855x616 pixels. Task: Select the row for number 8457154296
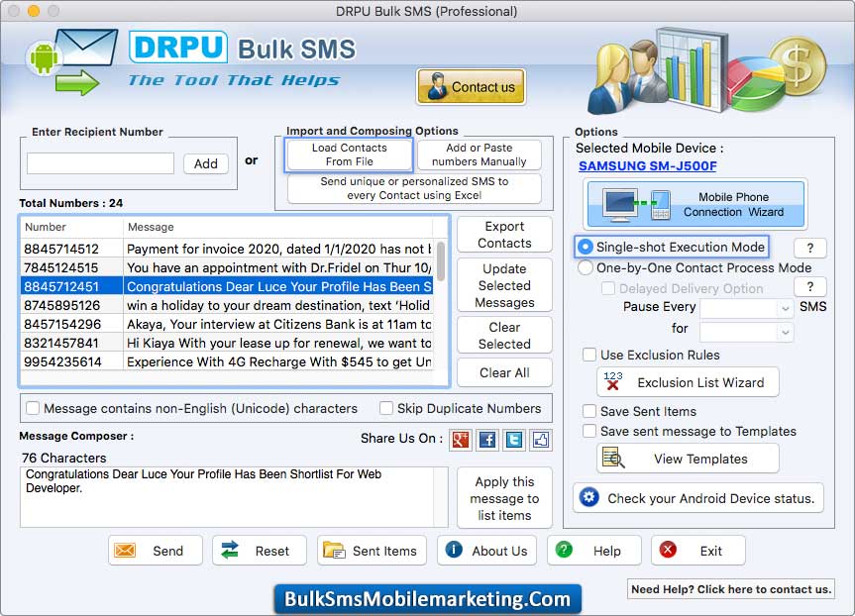tap(227, 325)
